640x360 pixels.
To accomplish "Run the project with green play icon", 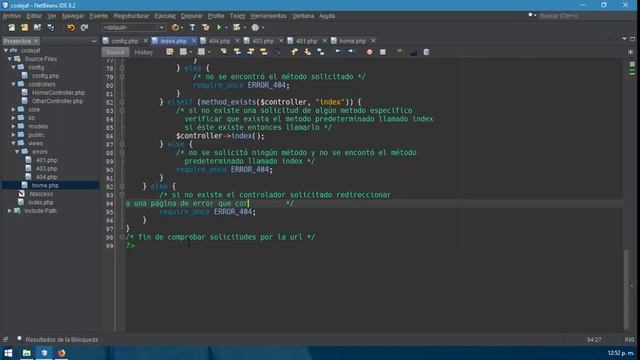I will (x=219, y=27).
